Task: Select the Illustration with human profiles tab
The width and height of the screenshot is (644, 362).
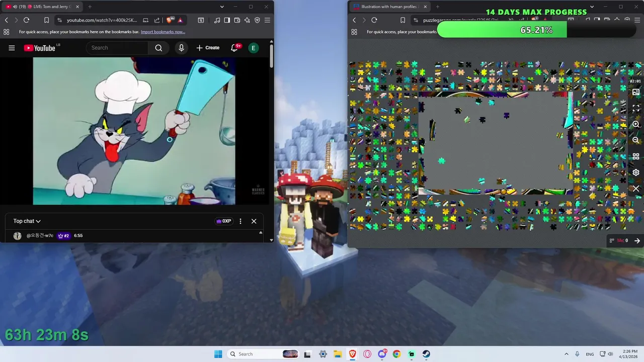Action: click(x=390, y=7)
